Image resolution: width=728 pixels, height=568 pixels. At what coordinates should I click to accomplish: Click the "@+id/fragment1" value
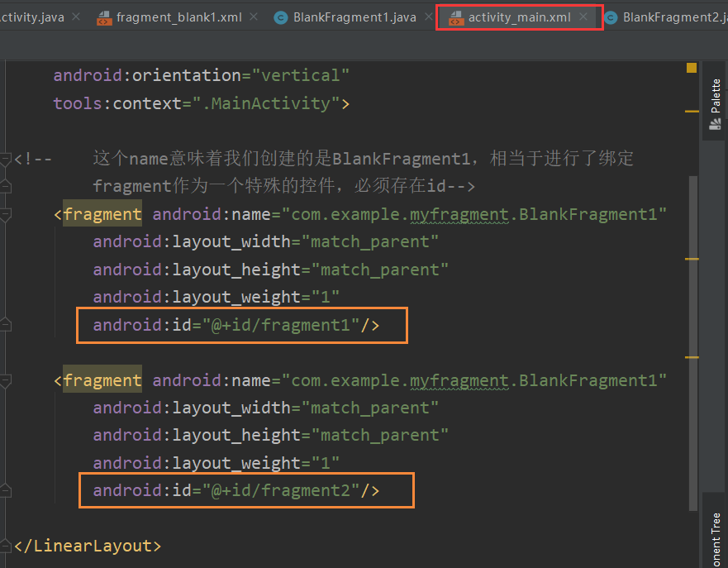281,325
